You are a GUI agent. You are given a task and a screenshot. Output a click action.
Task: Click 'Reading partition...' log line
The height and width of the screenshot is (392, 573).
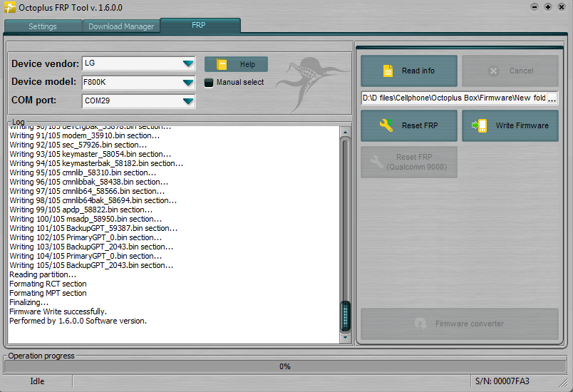pyautogui.click(x=43, y=274)
